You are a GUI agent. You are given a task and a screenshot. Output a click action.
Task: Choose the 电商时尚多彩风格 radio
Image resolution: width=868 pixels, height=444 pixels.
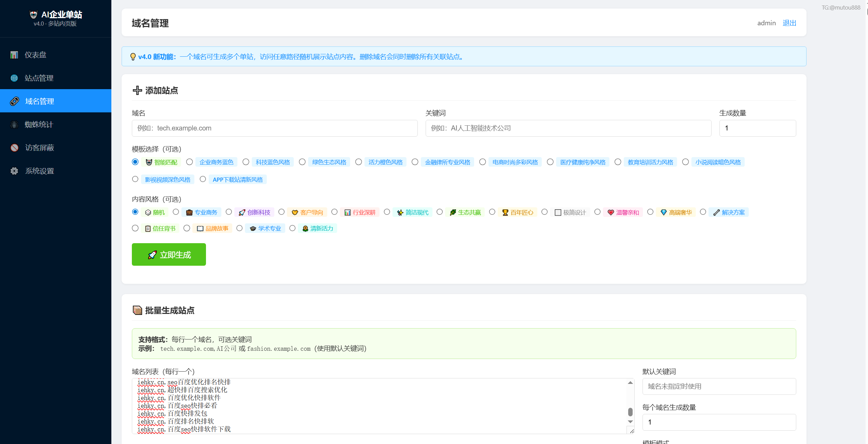coord(483,162)
